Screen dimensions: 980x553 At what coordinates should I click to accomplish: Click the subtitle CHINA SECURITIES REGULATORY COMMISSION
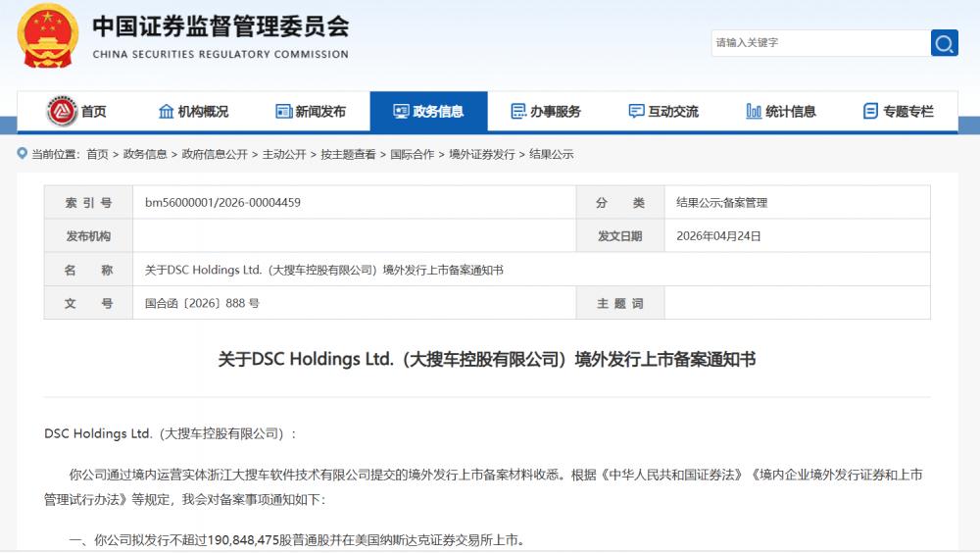click(220, 55)
